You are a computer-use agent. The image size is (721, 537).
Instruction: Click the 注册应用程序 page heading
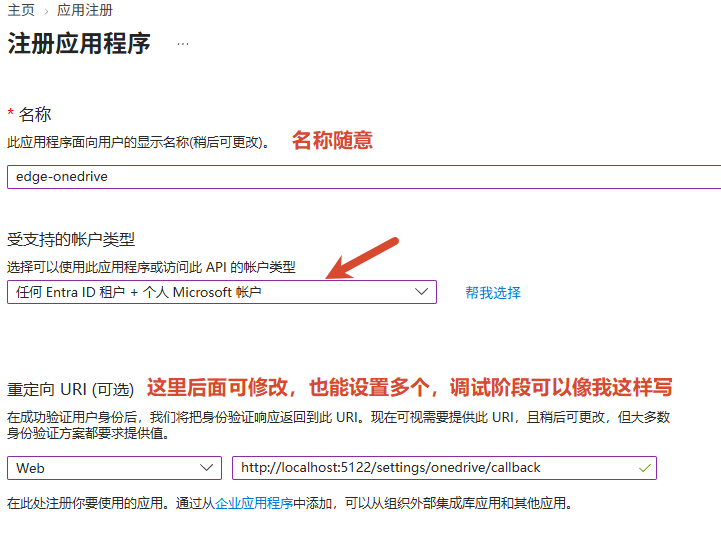[79, 44]
